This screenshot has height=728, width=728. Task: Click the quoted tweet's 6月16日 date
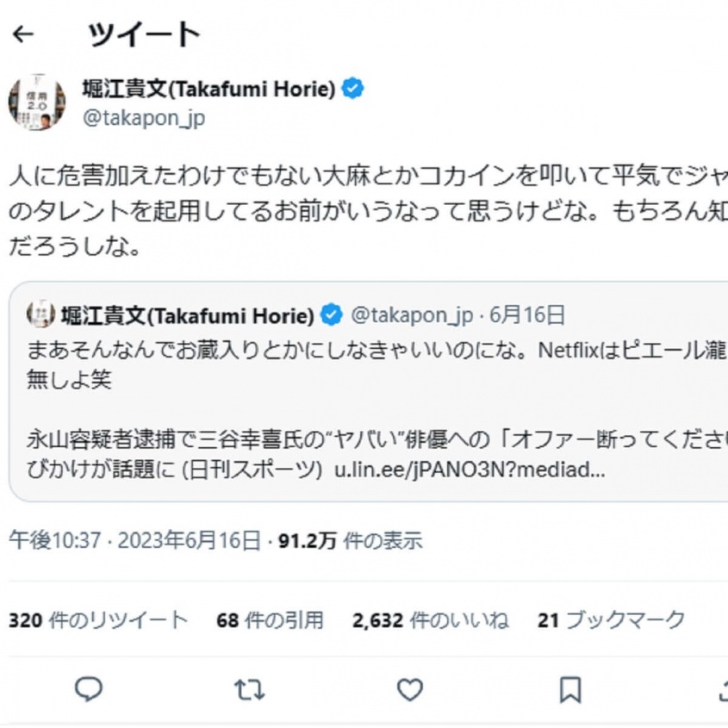pyautogui.click(x=527, y=315)
